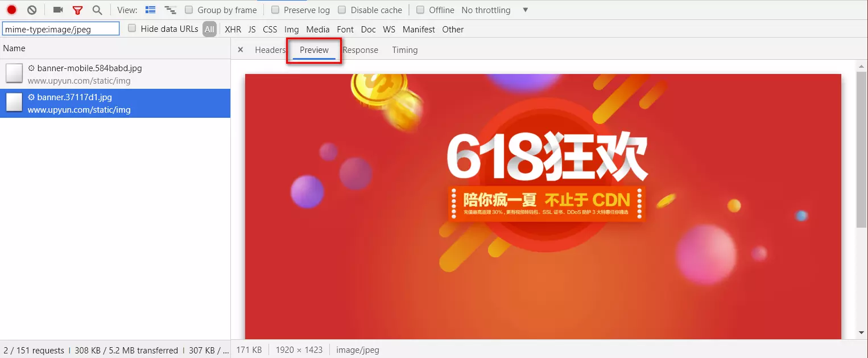Switch to the Preview tab
The width and height of the screenshot is (868, 358).
(314, 50)
